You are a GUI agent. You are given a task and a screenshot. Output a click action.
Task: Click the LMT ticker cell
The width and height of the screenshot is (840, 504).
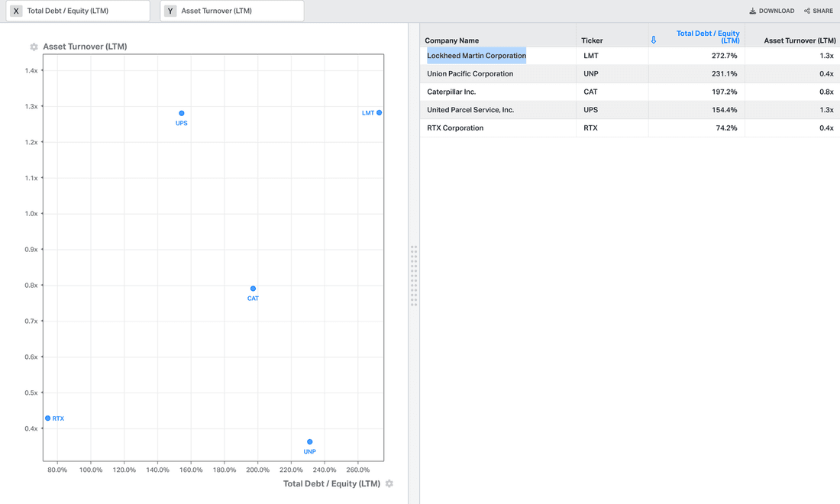[591, 56]
